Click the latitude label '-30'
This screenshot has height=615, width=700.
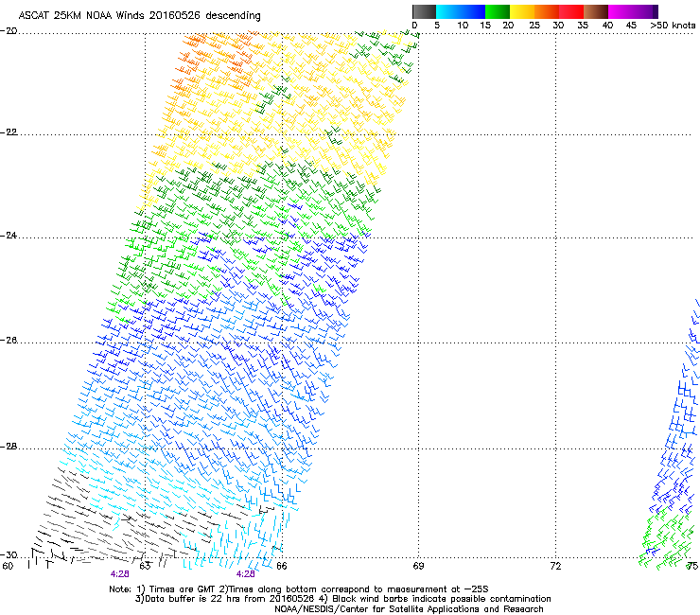pos(9,554)
